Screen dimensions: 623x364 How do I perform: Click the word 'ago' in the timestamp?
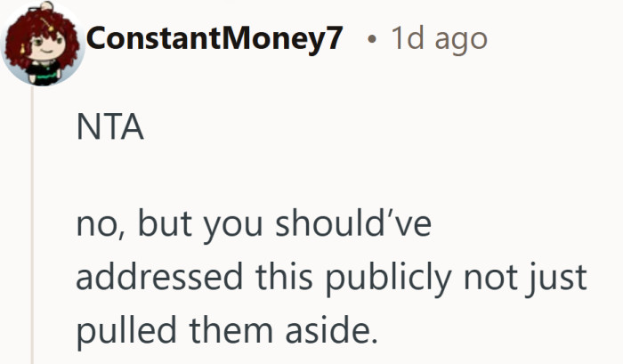461,41
